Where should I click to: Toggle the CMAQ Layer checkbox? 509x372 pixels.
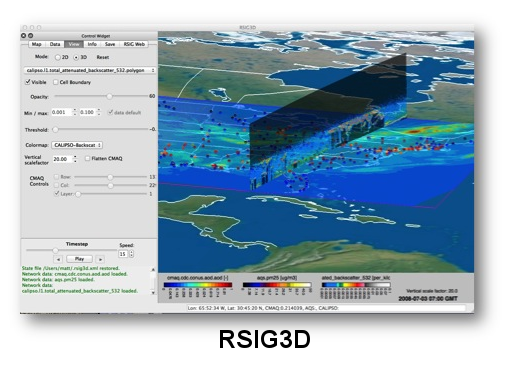[x=57, y=193]
